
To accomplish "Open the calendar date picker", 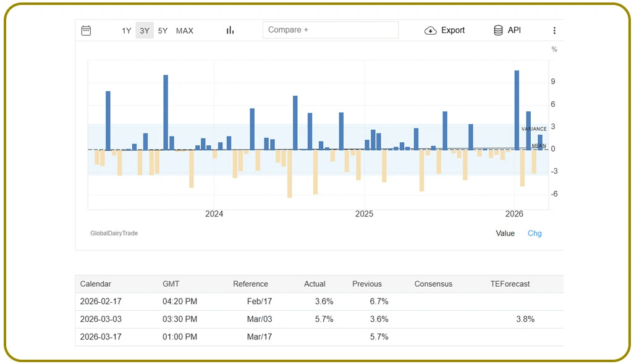I will [x=86, y=30].
